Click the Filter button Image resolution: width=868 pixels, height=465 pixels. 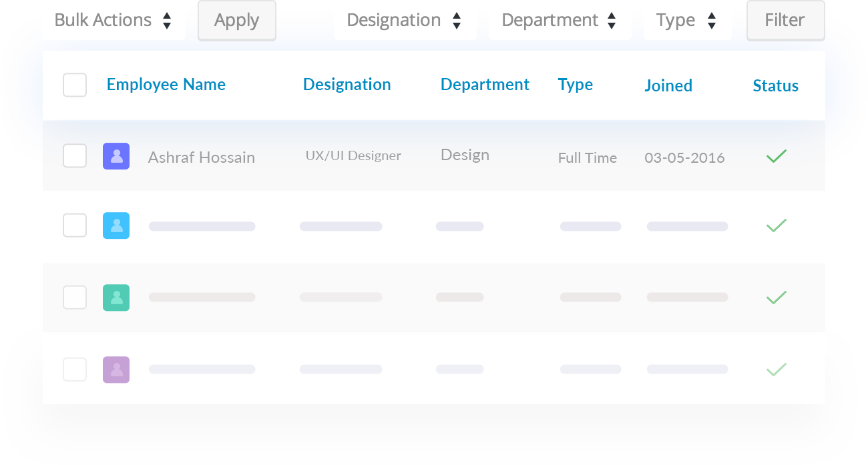(785, 20)
